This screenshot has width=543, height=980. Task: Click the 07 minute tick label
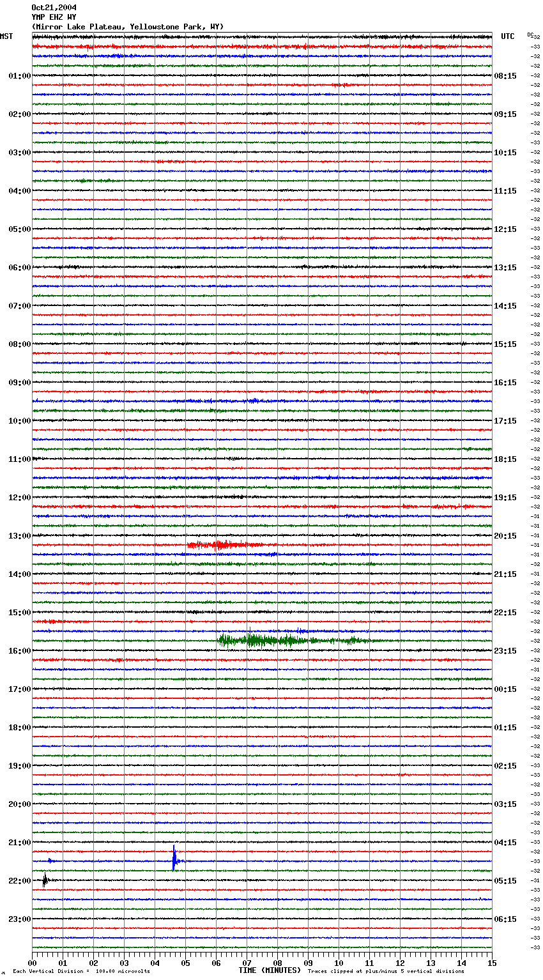coord(247,963)
